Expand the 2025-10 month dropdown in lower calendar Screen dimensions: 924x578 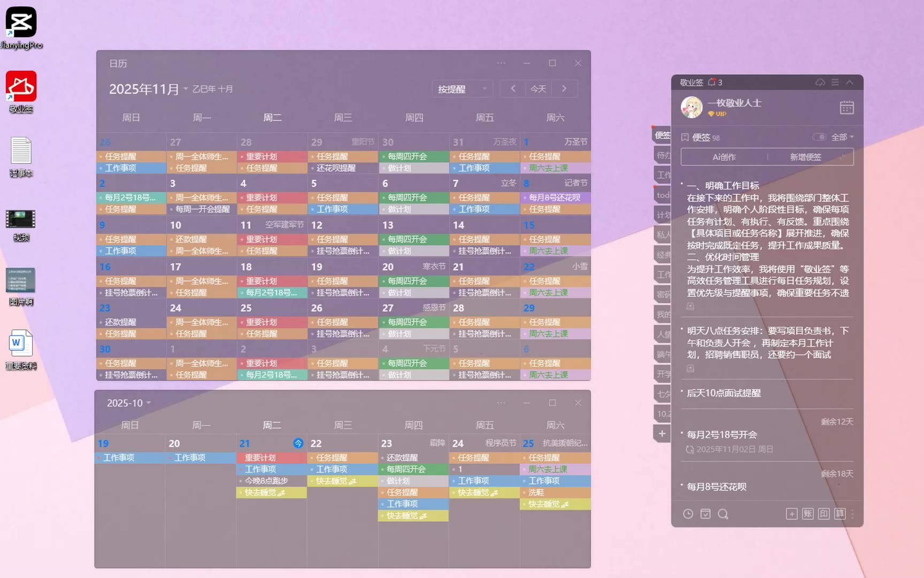pyautogui.click(x=148, y=403)
